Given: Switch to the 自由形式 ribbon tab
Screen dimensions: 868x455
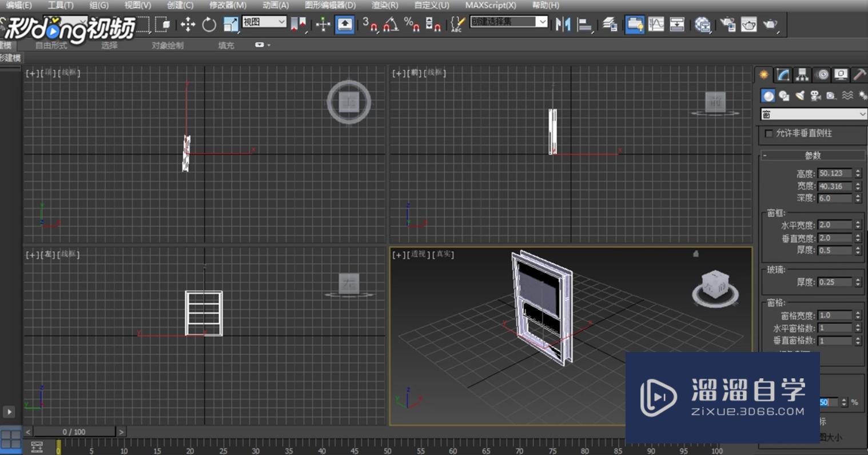Looking at the screenshot, I should pyautogui.click(x=51, y=45).
